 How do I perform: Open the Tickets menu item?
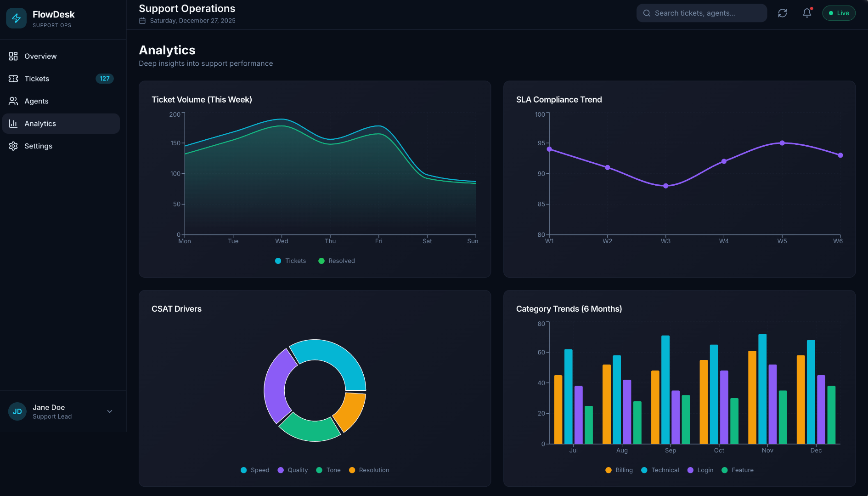tap(61, 79)
